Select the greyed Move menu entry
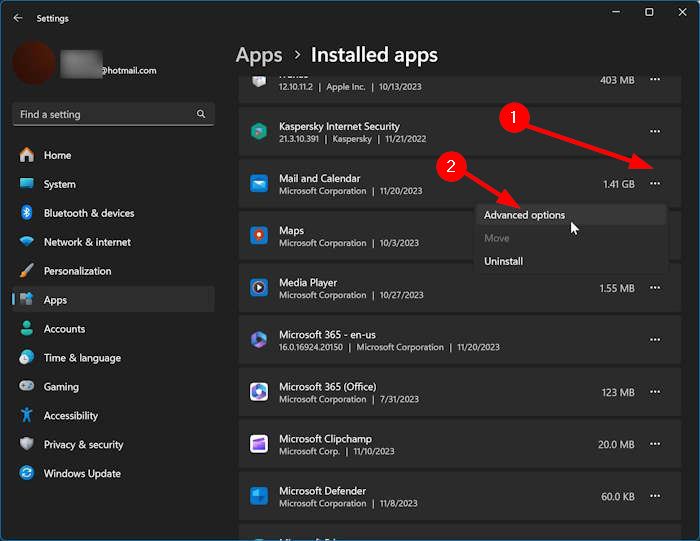 point(571,238)
